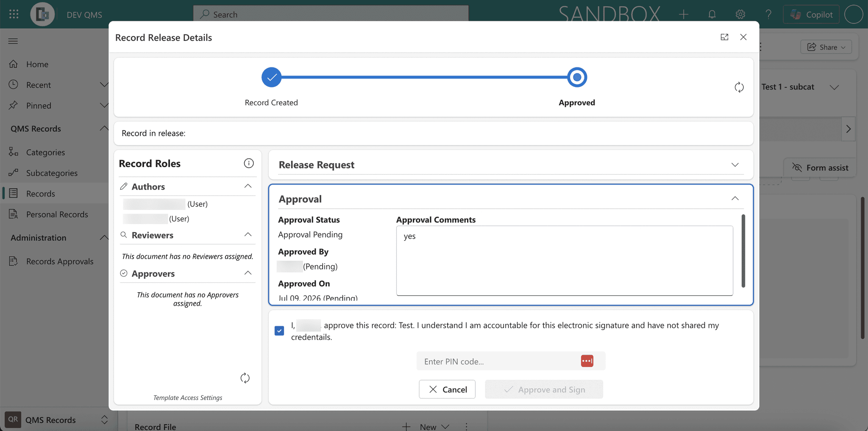868x431 pixels.
Task: Click the red PIN password manager icon
Action: tap(587, 361)
